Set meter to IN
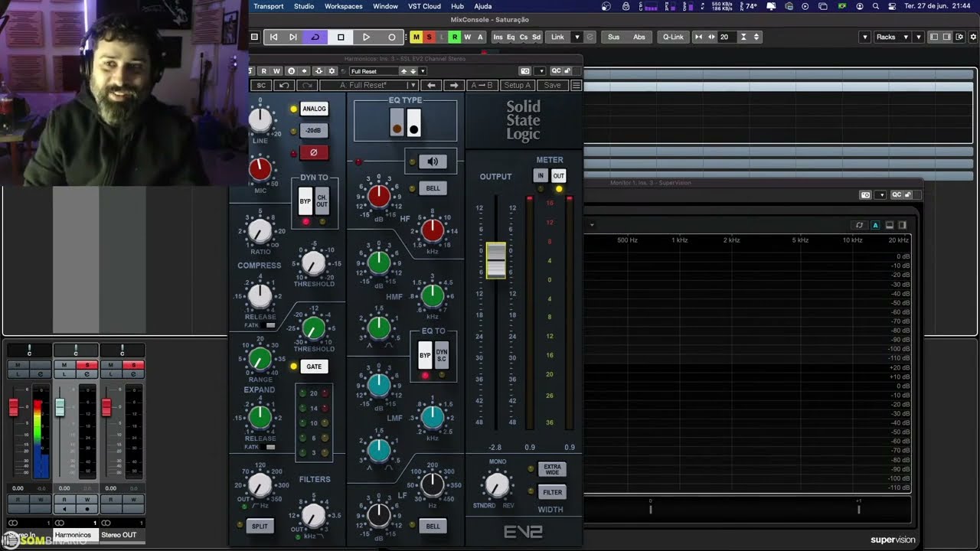 540,176
